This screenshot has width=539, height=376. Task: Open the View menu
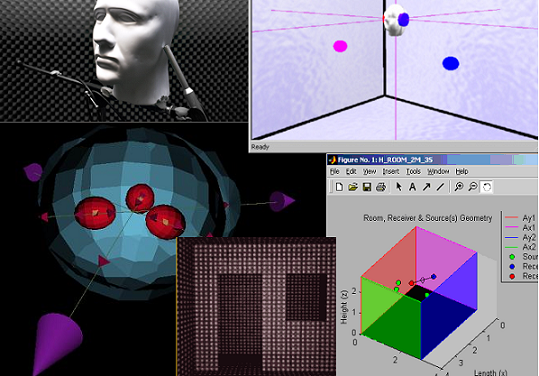370,171
